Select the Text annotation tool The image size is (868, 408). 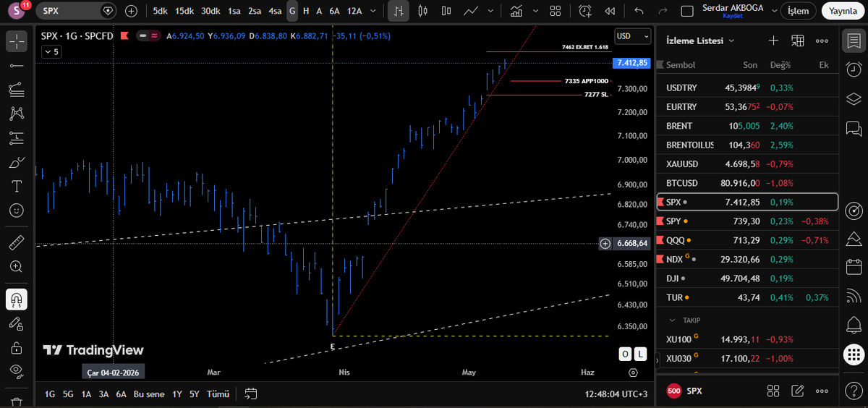coord(17,187)
